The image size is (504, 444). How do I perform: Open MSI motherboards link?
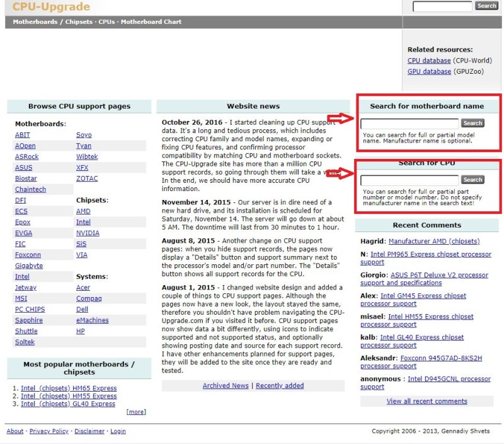click(21, 298)
